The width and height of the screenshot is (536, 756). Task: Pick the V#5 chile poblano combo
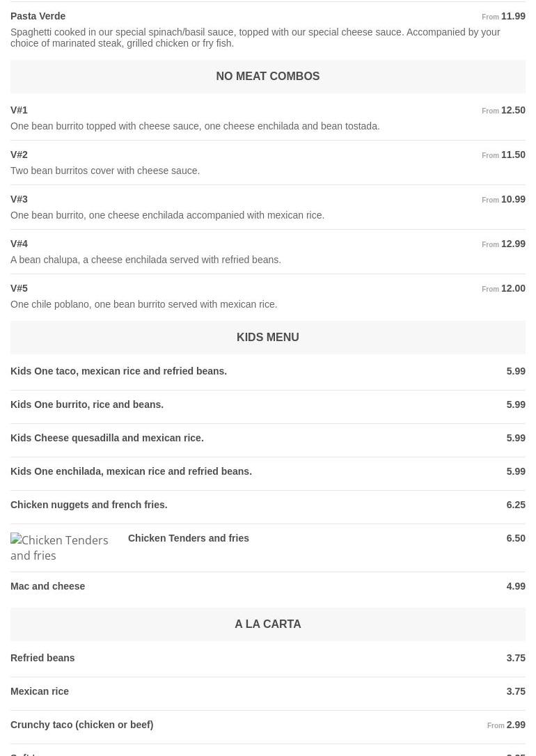click(19, 288)
